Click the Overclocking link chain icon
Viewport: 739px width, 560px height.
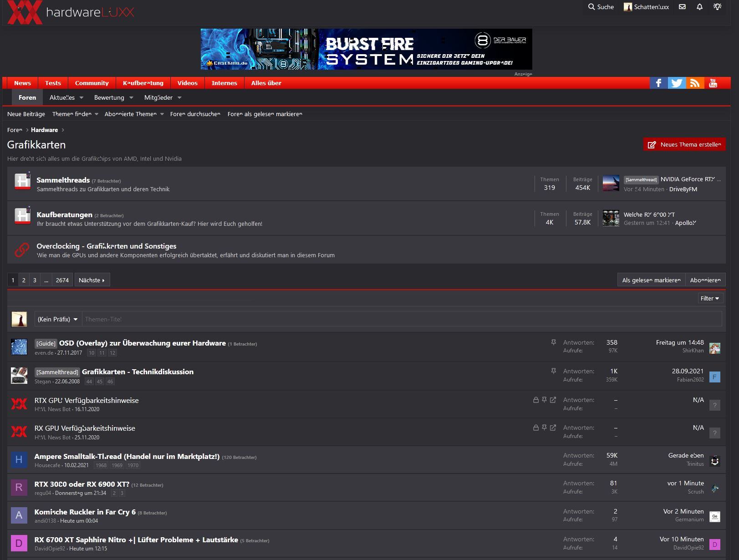tap(22, 249)
